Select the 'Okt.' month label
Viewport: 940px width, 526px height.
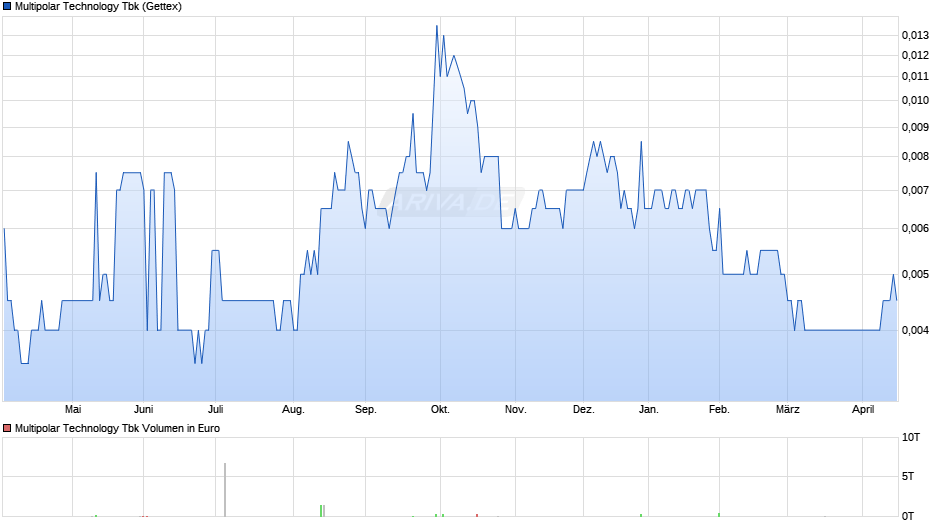tap(440, 409)
